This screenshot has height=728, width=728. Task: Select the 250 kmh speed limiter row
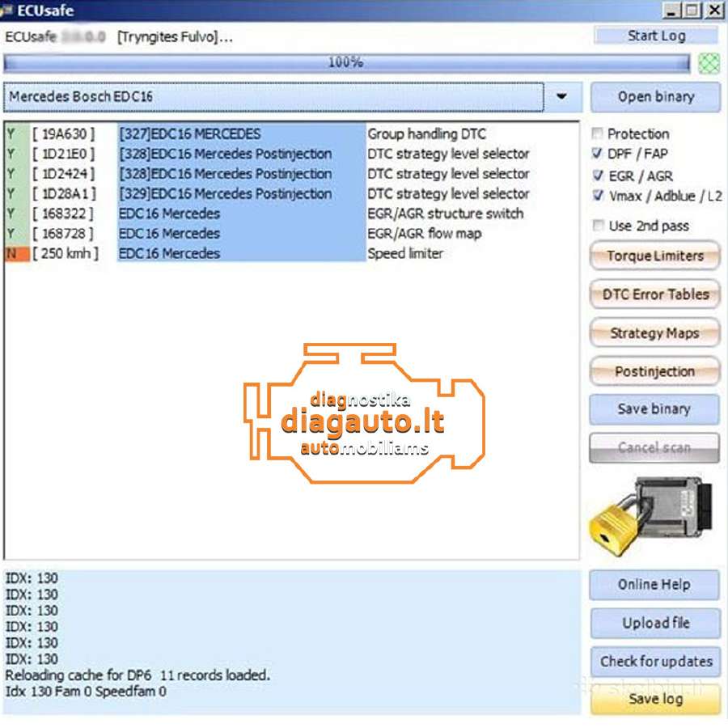[291, 253]
